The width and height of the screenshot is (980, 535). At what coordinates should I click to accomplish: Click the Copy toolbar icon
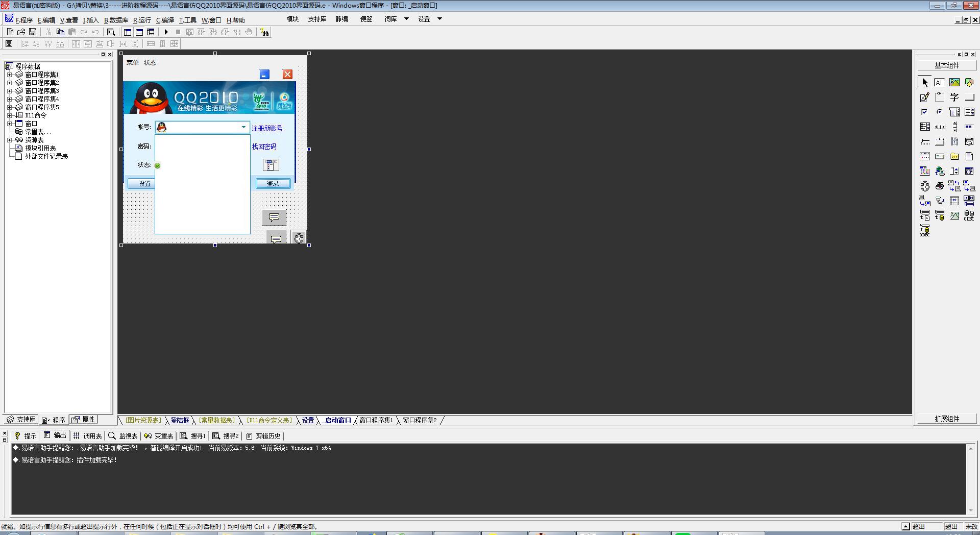pos(60,32)
